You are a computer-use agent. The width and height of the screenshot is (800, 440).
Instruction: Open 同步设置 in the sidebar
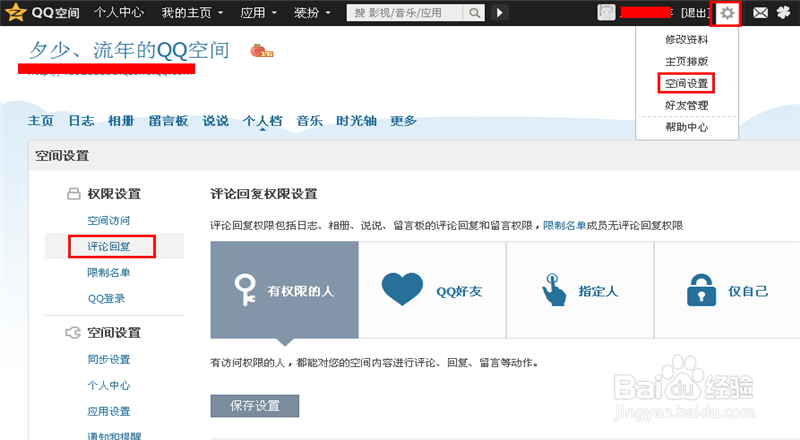point(109,359)
